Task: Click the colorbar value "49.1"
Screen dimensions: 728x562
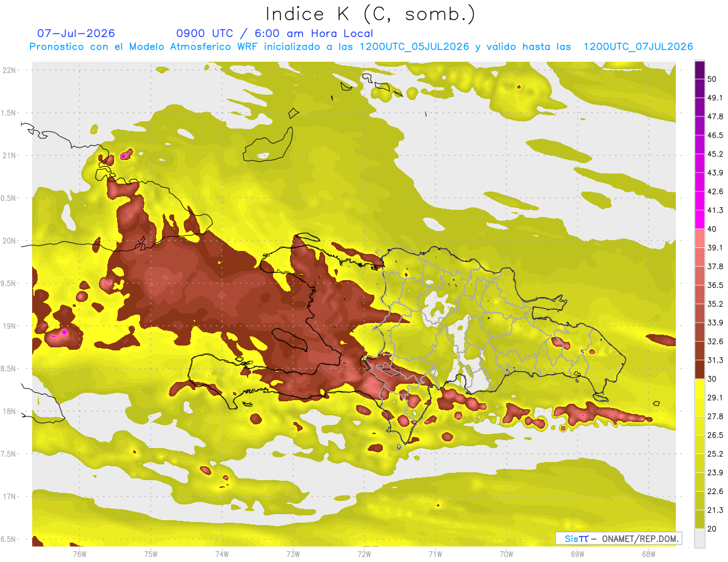Action: tap(715, 98)
